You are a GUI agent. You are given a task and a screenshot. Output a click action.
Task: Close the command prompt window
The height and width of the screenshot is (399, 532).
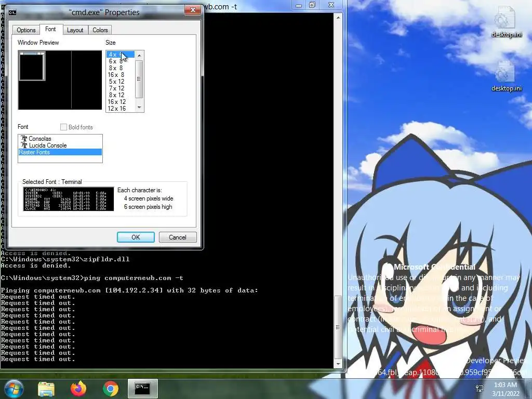pyautogui.click(x=331, y=5)
